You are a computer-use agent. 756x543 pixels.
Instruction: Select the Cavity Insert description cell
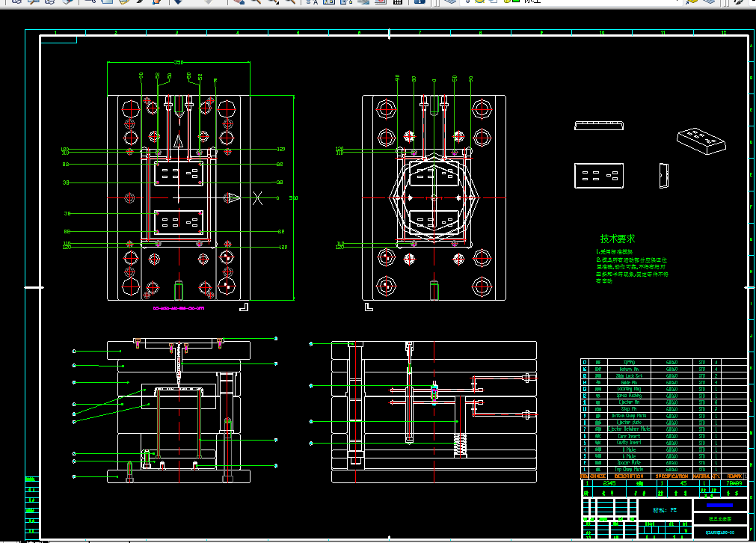(629, 442)
